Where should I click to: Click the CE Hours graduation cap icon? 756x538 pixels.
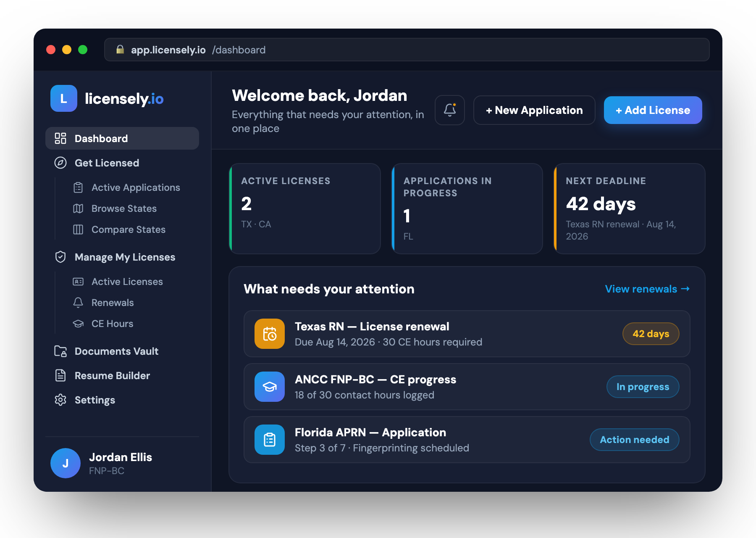[x=78, y=324]
